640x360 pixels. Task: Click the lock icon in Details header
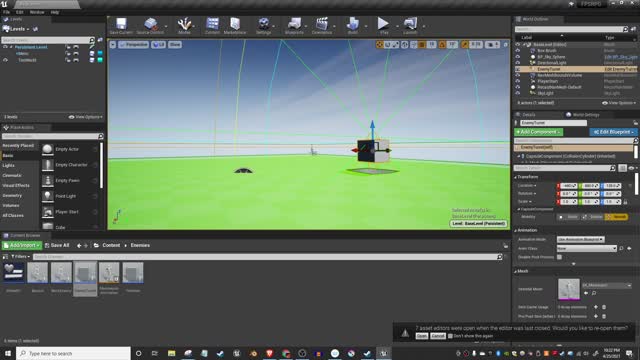636,123
